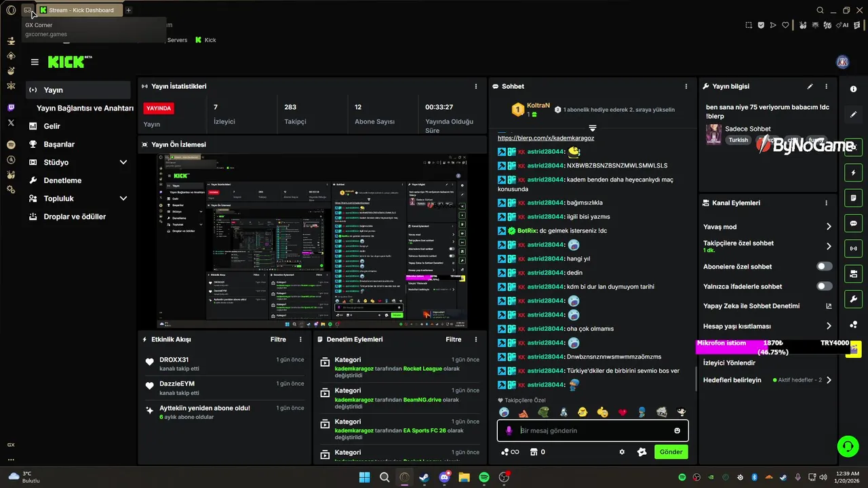Click the chat bubble widget icon

point(853,224)
